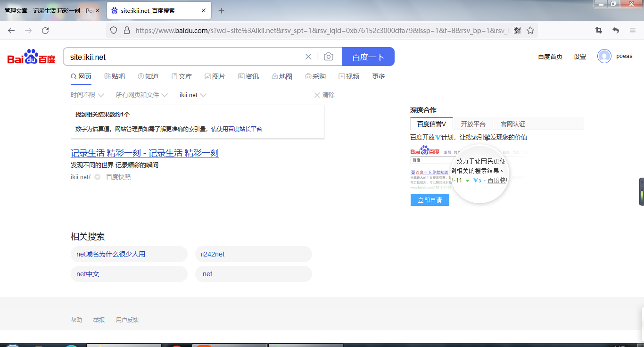Click the camera image search icon
The image size is (644, 347).
329,57
